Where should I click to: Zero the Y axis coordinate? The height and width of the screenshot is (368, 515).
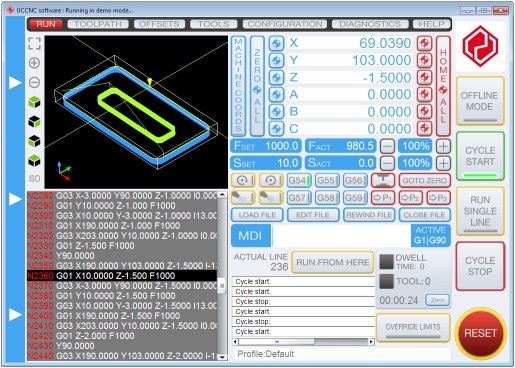276,60
